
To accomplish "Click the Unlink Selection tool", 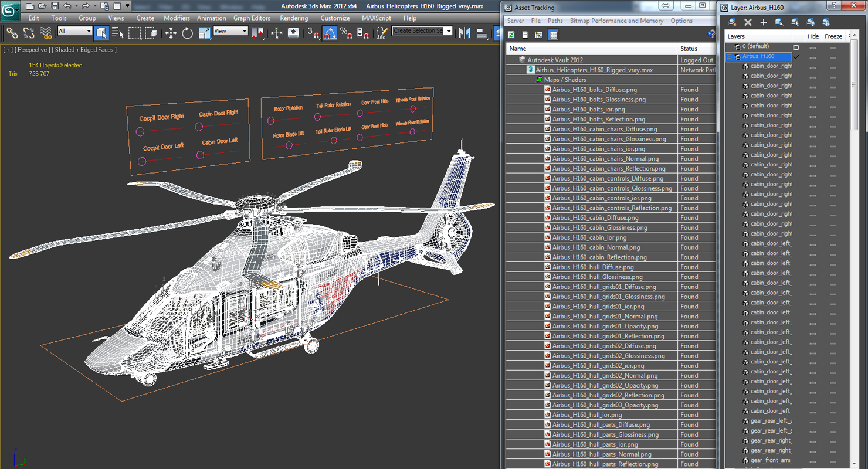I will (x=28, y=33).
